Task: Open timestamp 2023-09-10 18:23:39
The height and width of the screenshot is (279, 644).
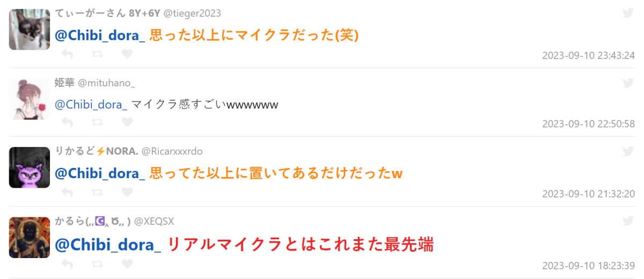Action: coord(589,266)
